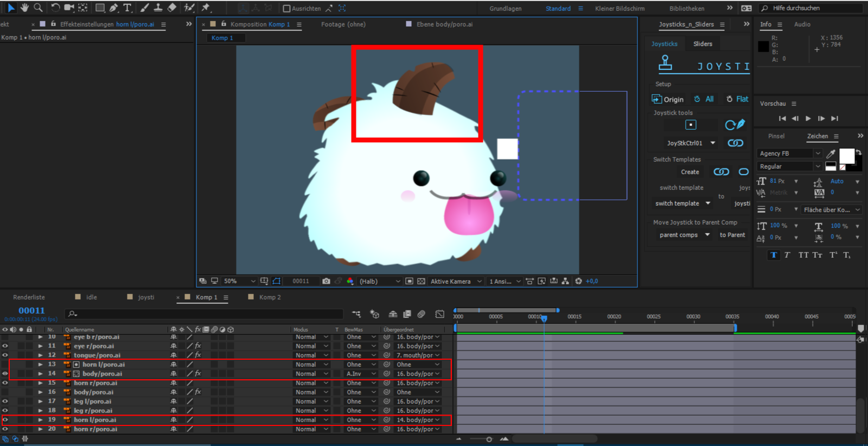Hide leg l/poro.ai layer 17
The width and height of the screenshot is (868, 446).
click(5, 402)
